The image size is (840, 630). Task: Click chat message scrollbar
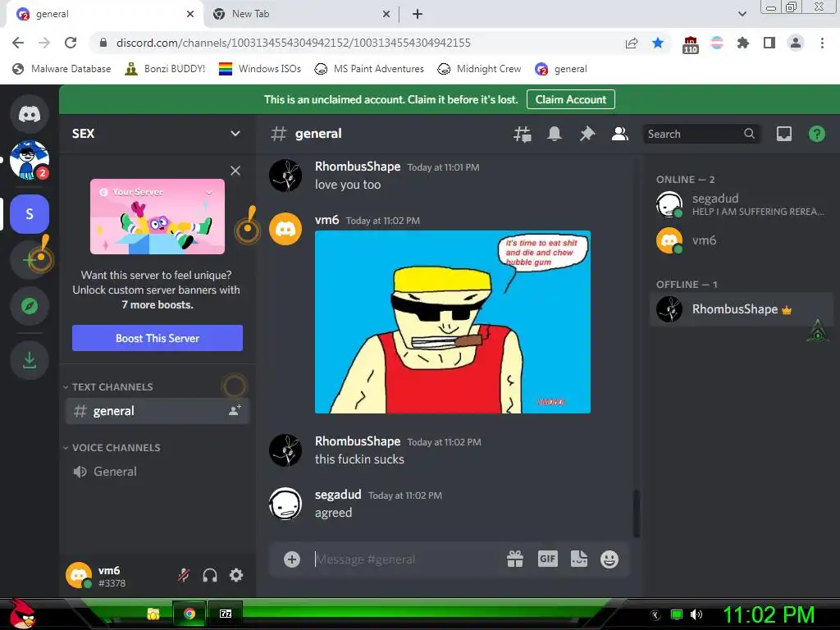pyautogui.click(x=637, y=514)
